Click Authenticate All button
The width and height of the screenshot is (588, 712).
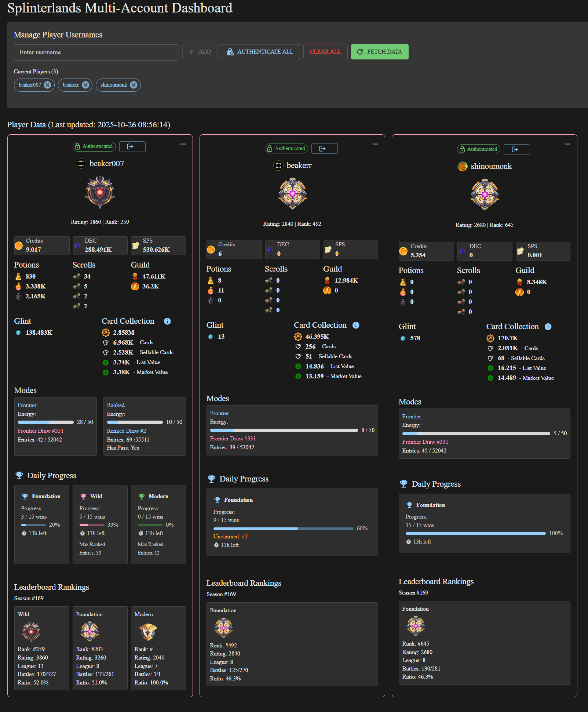[260, 52]
